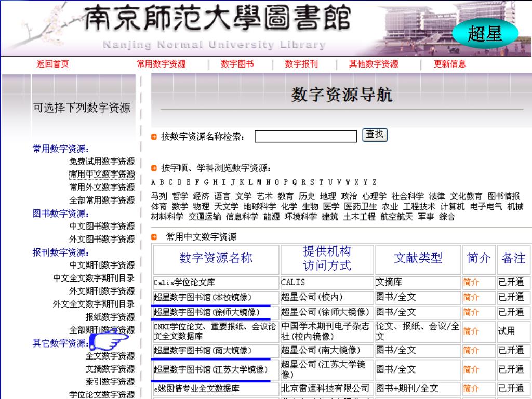532x399 pixels.
Task: Open the 数字图书 menu item
Action: coord(237,64)
